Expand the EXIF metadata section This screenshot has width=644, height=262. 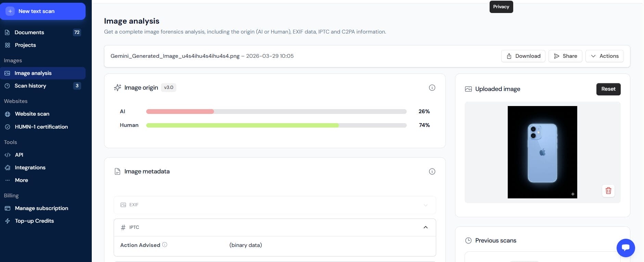pos(275,205)
